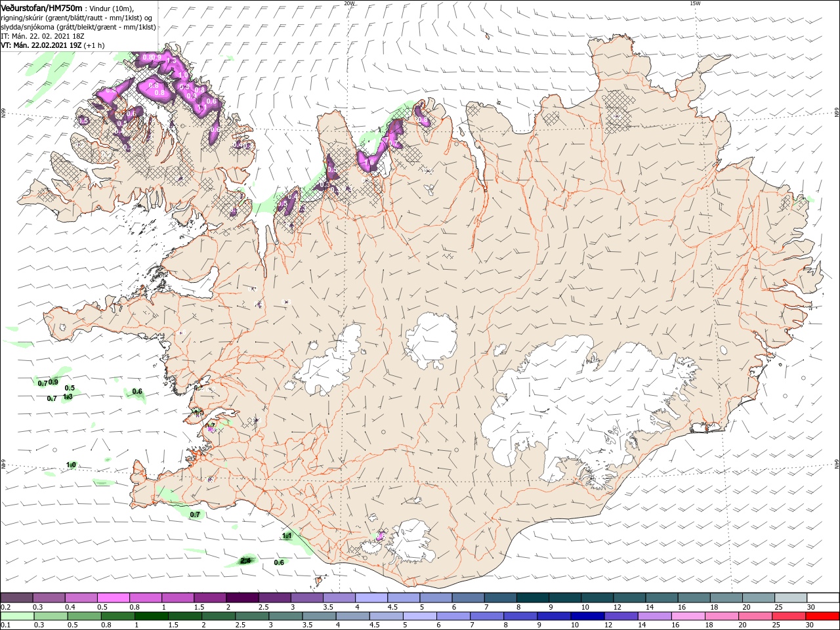This screenshot has height=630, width=840.
Task: Pick the lower legend swatch between 7 and 8
Action: click(486, 616)
